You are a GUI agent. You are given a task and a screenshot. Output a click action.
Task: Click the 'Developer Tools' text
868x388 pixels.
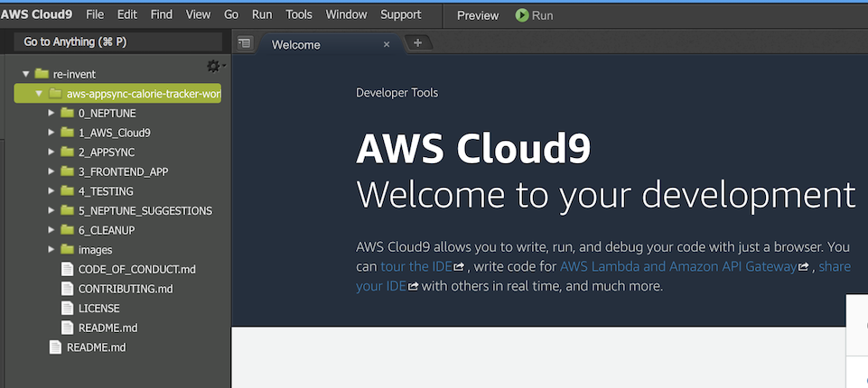pyautogui.click(x=397, y=93)
